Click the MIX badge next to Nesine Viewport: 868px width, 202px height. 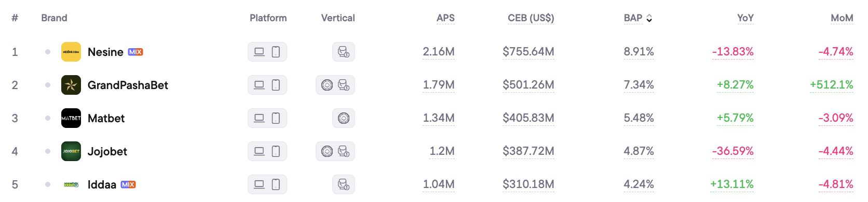pyautogui.click(x=135, y=52)
